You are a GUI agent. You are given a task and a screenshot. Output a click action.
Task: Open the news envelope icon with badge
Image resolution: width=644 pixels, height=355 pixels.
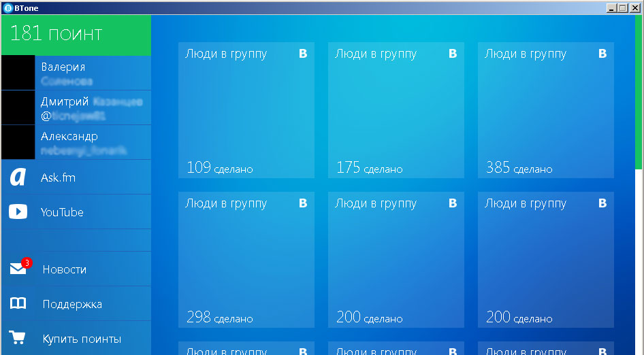20,267
